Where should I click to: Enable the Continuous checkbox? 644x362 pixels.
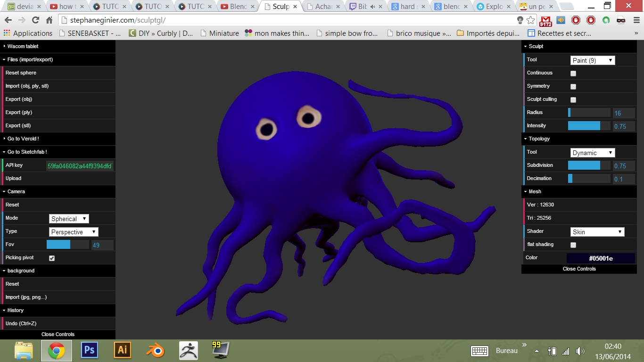(573, 74)
